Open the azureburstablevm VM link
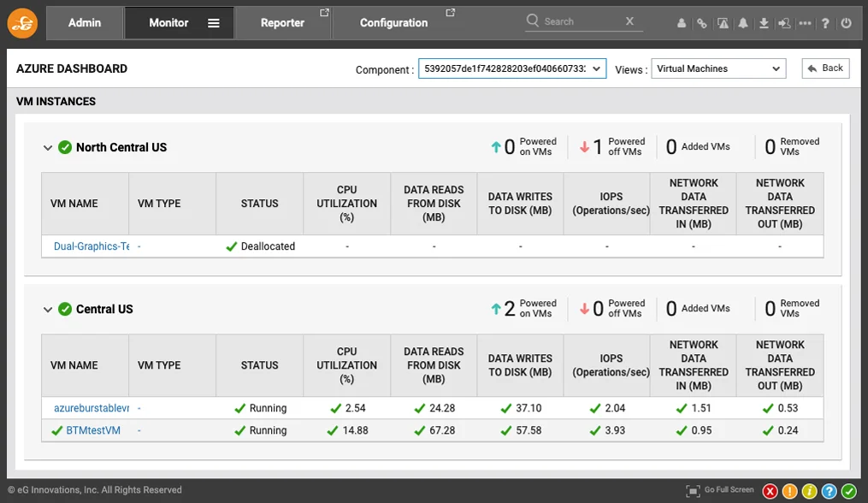Screen dimensions: 868x503 (x=92, y=408)
